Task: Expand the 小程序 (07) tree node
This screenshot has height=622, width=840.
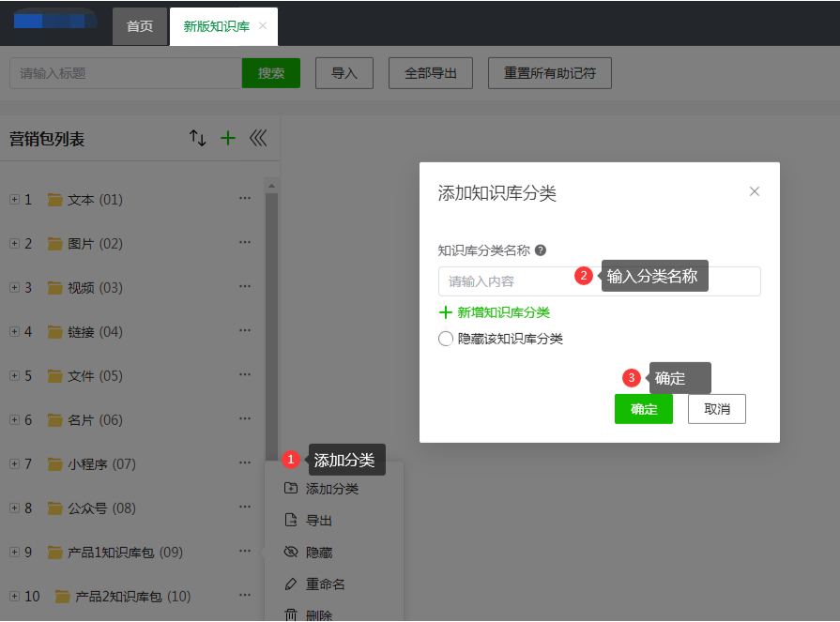Action: (14, 463)
